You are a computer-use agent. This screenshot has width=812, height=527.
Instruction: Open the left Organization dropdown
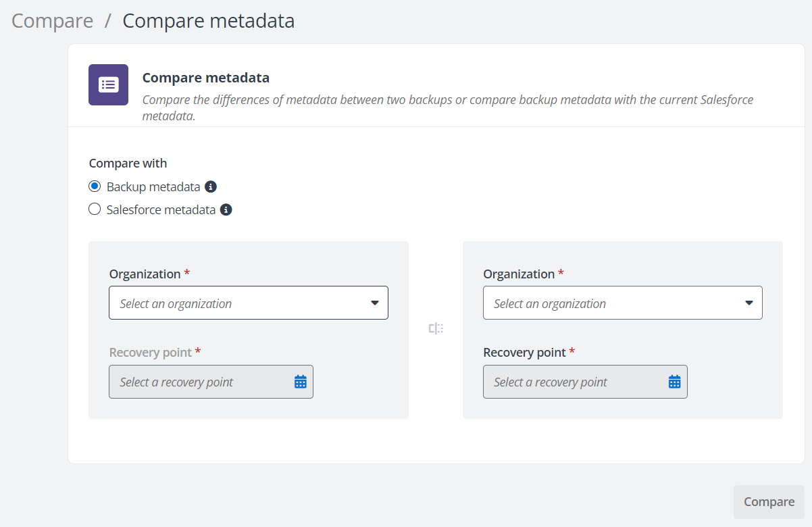click(x=248, y=303)
